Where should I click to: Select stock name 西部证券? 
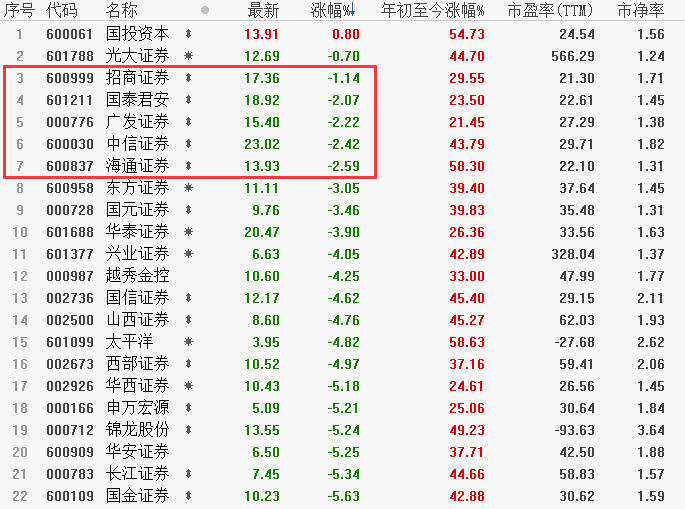point(137,364)
